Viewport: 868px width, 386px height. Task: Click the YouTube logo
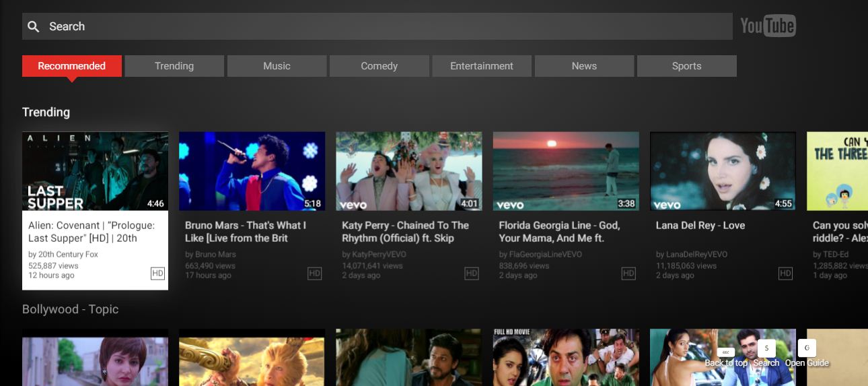tap(768, 26)
